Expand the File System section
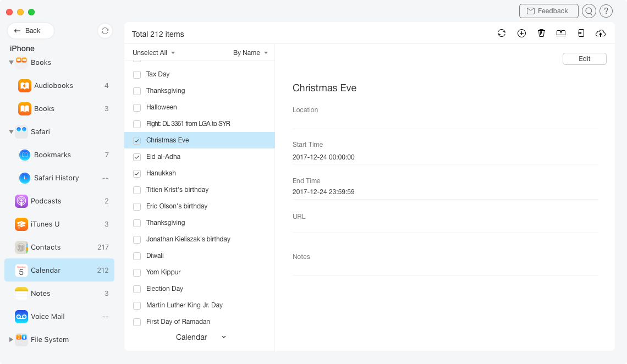This screenshot has height=364, width=627. (x=10, y=339)
